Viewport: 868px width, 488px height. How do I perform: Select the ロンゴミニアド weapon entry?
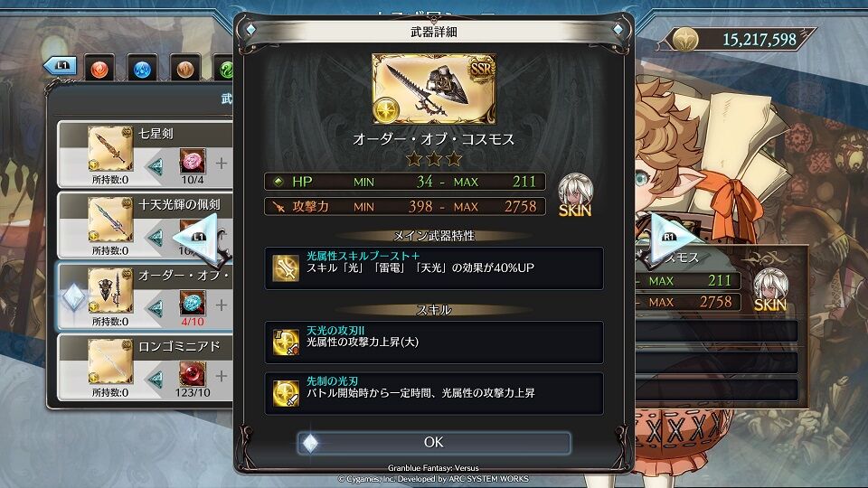(145, 368)
